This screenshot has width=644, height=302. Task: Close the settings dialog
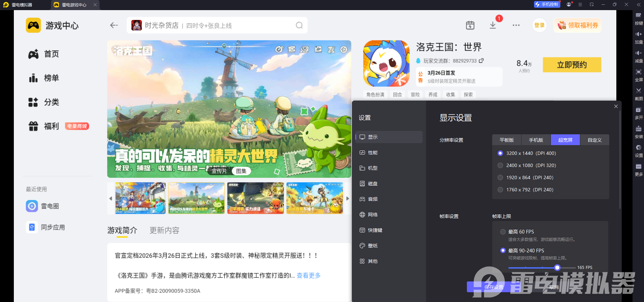point(616,106)
